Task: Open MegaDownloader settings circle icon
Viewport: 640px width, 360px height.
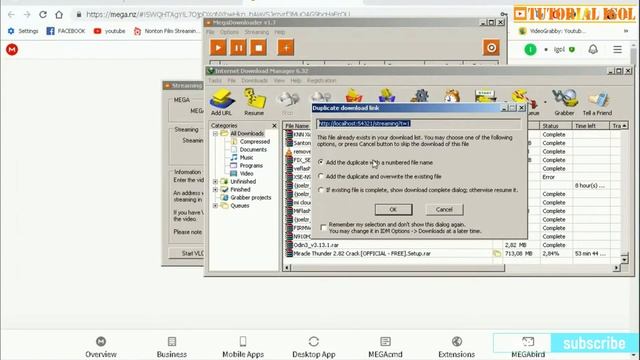Action: (x=491, y=48)
